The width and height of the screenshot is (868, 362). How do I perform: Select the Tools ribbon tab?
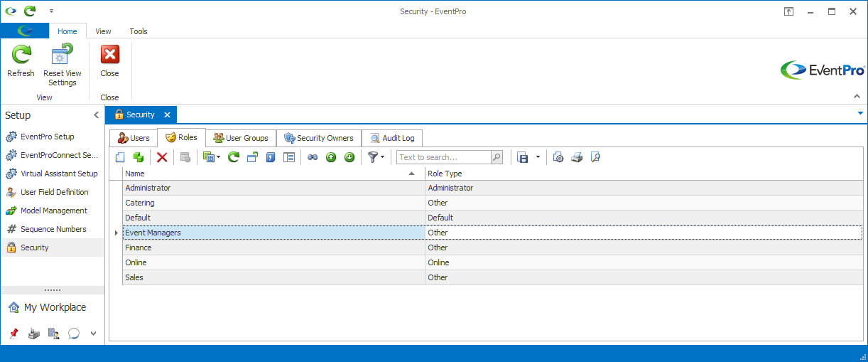(x=139, y=31)
